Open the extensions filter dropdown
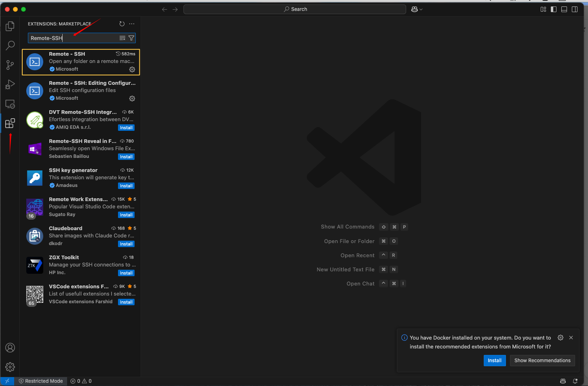The image size is (588, 386). click(131, 38)
